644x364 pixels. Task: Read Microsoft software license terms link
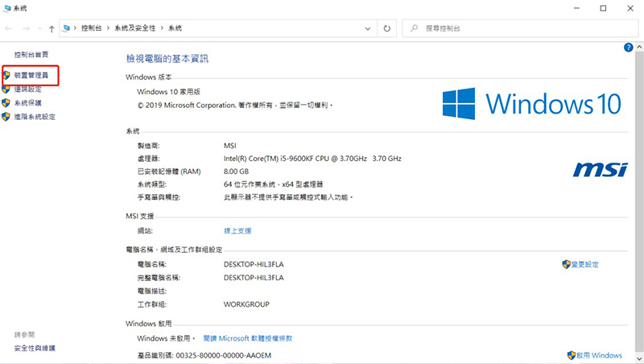(x=248, y=338)
